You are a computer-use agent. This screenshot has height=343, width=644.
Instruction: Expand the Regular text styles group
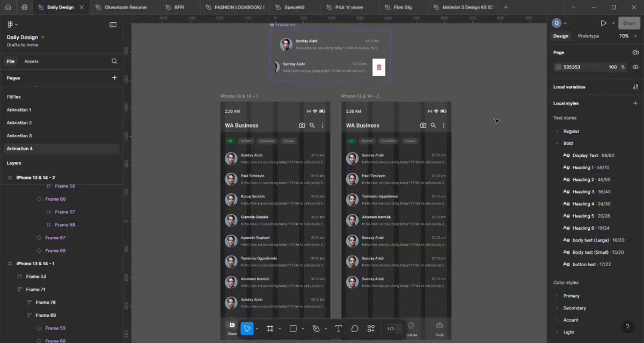click(x=557, y=131)
